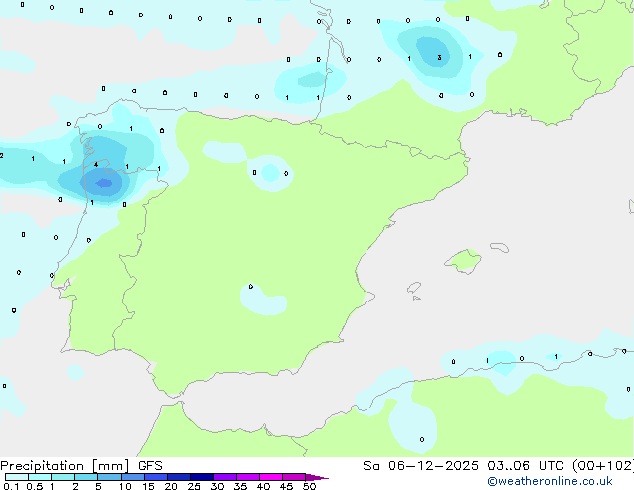Click the '25' legend scale label
The height and width of the screenshot is (490, 634).
(x=194, y=486)
